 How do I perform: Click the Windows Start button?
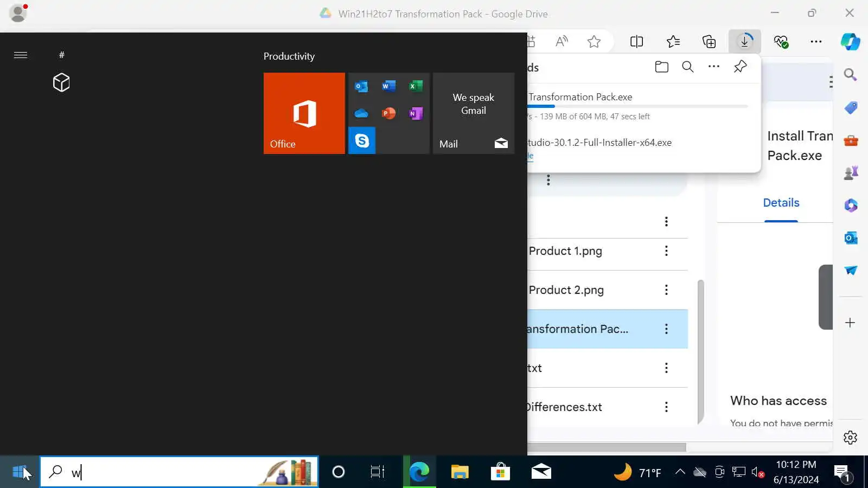[x=20, y=472]
